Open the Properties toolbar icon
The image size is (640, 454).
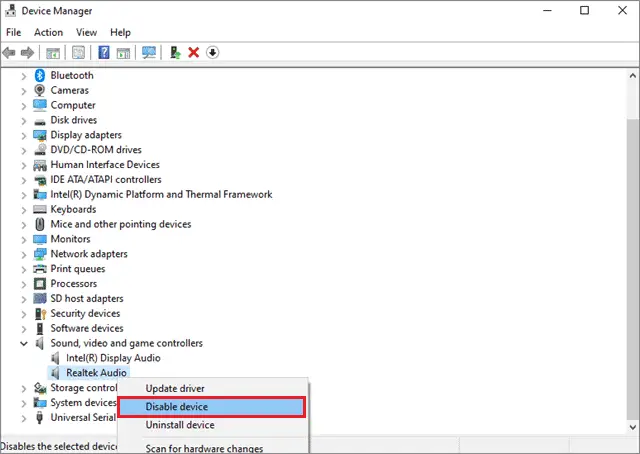[78, 53]
